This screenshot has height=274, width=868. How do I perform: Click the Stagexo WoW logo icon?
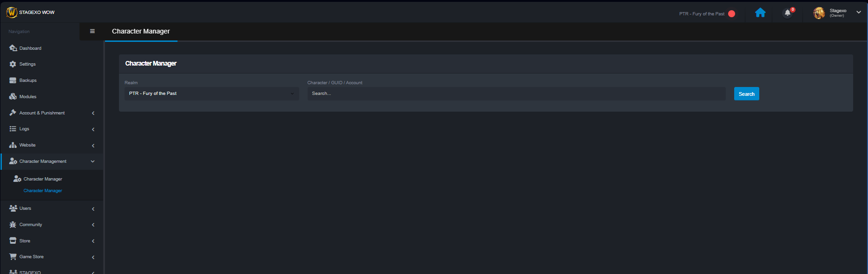[x=12, y=13]
